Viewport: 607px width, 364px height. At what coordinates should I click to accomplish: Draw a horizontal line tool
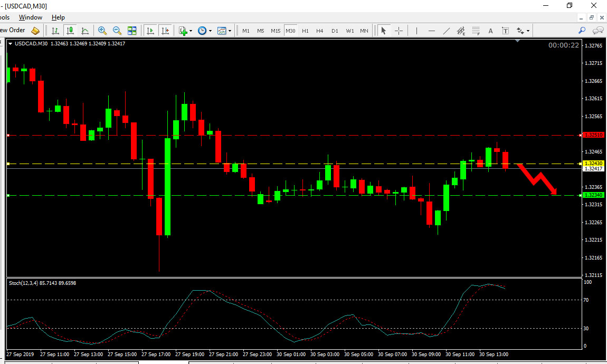432,31
